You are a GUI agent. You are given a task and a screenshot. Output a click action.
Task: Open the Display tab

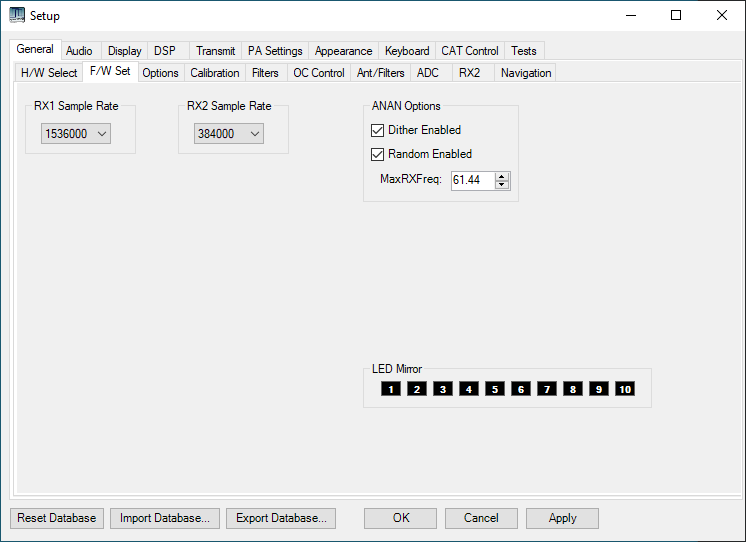coord(125,51)
